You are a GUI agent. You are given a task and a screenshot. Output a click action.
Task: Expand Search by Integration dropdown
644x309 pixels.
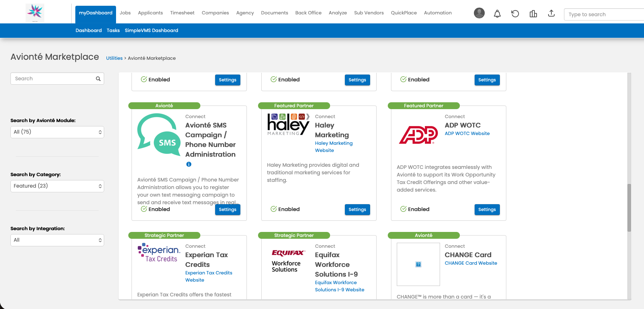pos(57,240)
